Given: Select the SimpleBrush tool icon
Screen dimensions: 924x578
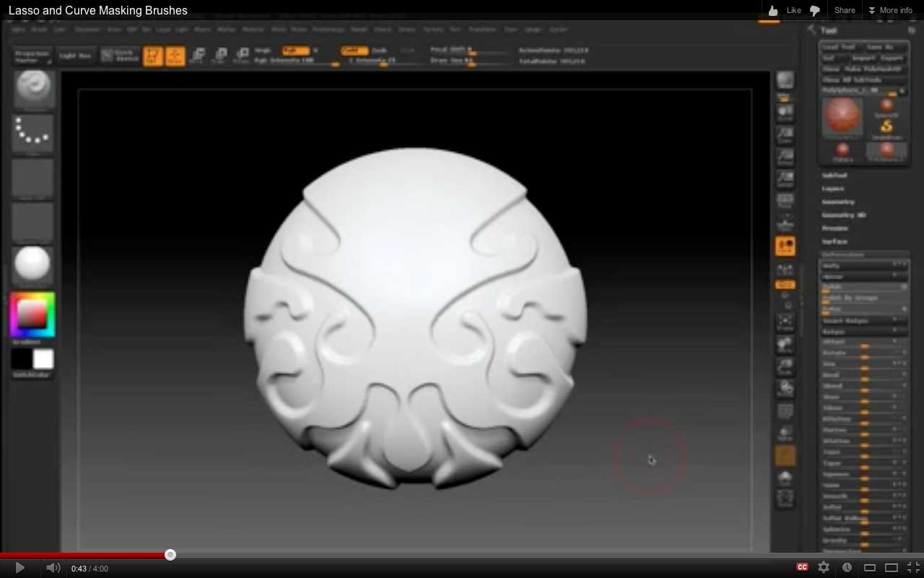Looking at the screenshot, I should click(886, 129).
